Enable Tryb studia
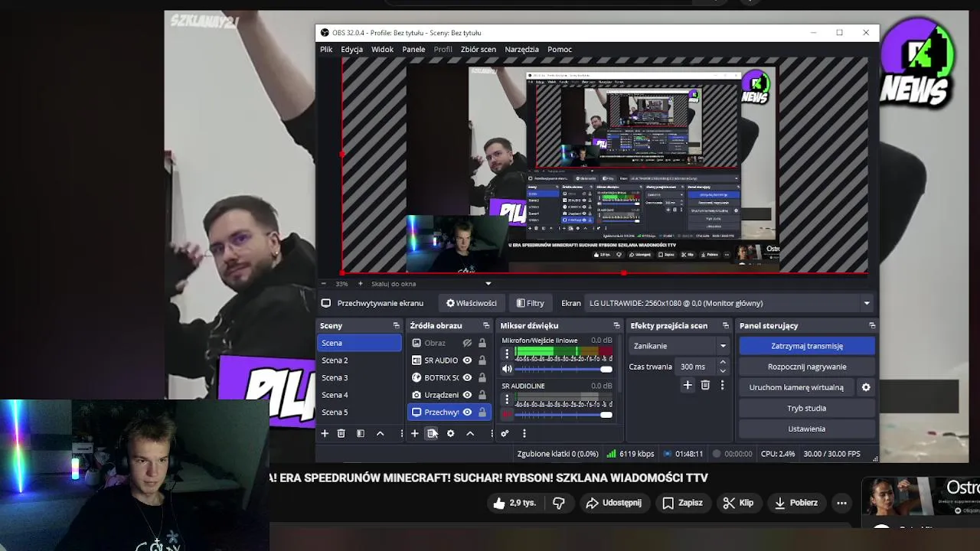Image resolution: width=980 pixels, height=551 pixels. [x=807, y=408]
